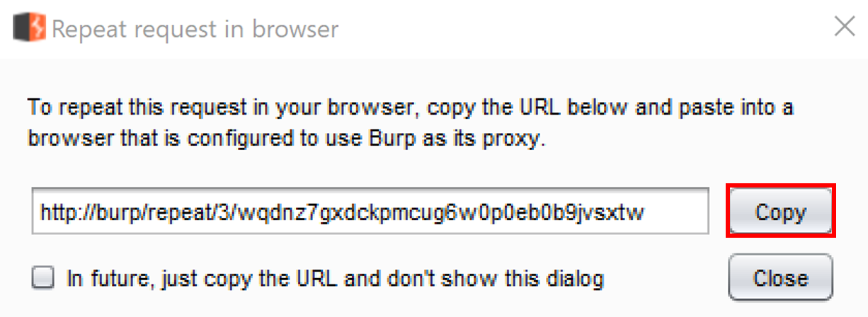868x317 pixels.
Task: Click the 'To repeat this request' sentence
Action: coord(411,110)
